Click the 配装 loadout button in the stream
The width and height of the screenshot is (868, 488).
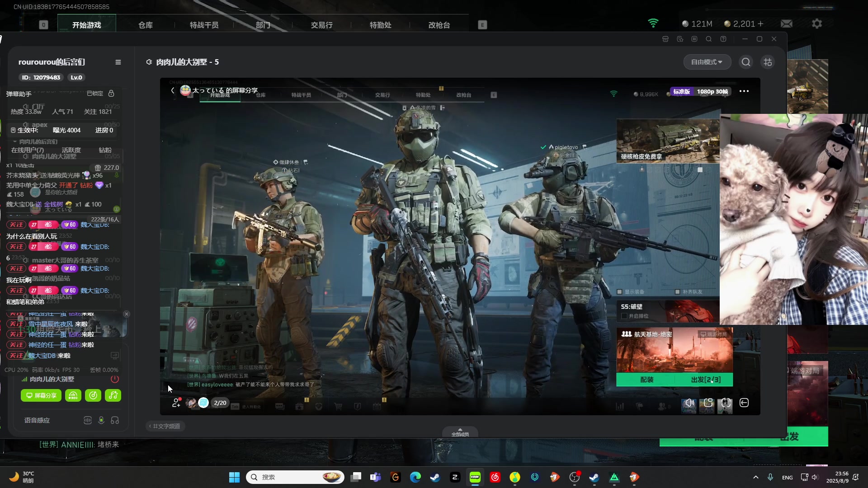(x=646, y=380)
